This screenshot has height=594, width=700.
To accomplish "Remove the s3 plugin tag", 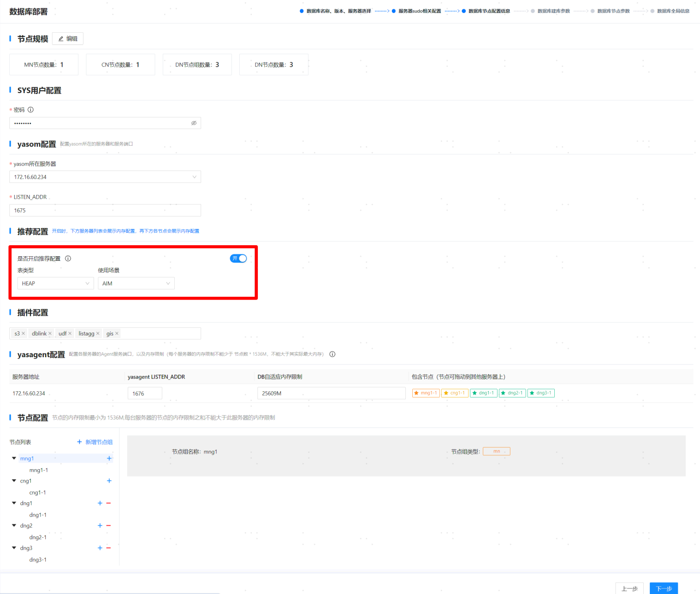I will pos(24,334).
